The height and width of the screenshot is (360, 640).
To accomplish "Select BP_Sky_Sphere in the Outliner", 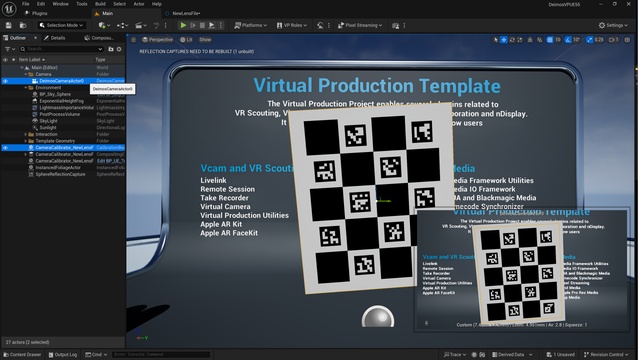I will [x=55, y=94].
